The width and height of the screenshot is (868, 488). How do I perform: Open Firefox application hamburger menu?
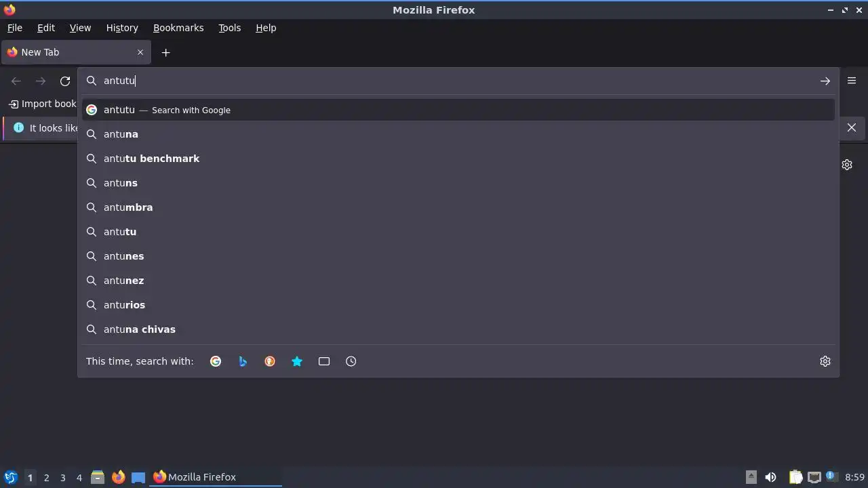pos(852,81)
